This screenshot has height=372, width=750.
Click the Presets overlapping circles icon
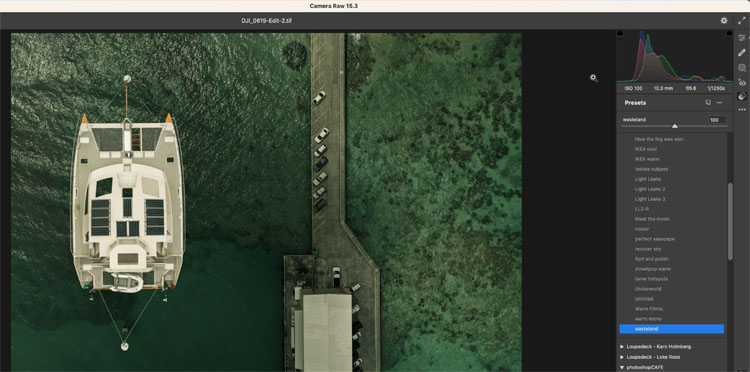tap(742, 96)
